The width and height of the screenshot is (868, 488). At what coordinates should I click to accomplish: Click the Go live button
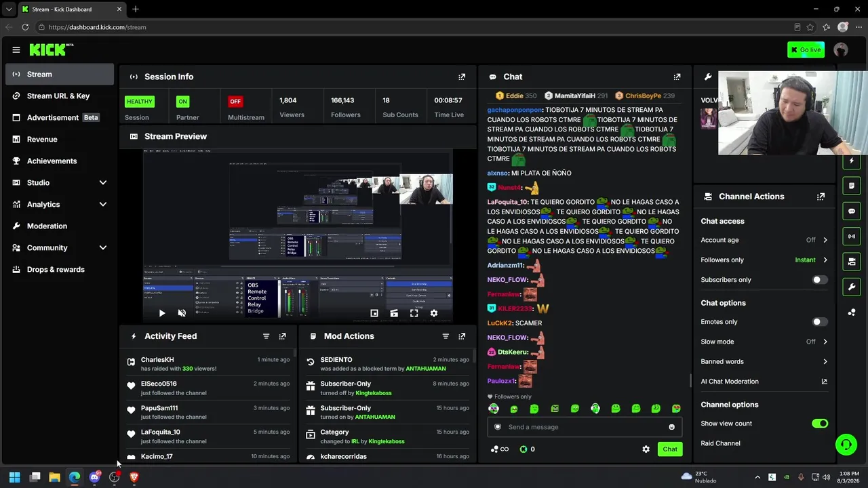tap(806, 49)
